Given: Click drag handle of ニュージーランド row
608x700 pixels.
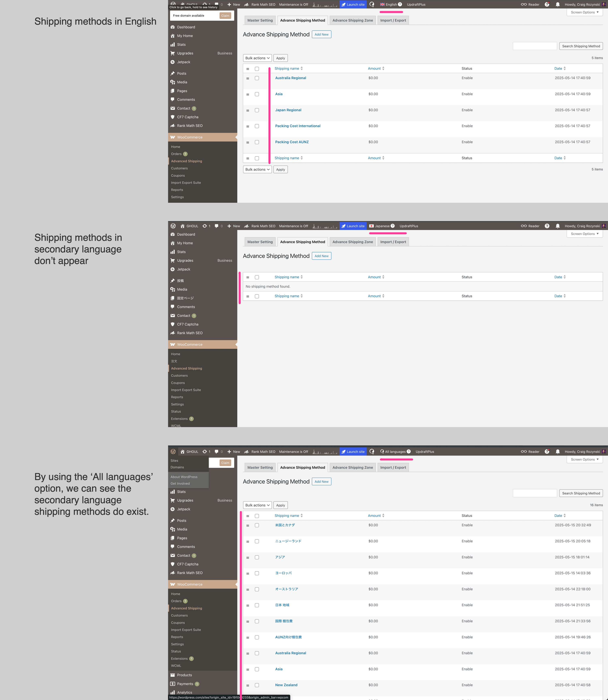Looking at the screenshot, I should click(x=248, y=542).
